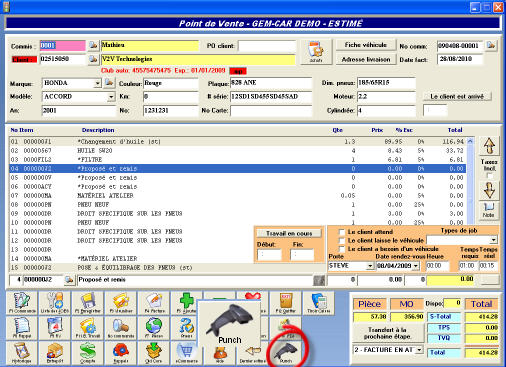Open the Tiroir Caisse cash drawer icon

(x=319, y=303)
